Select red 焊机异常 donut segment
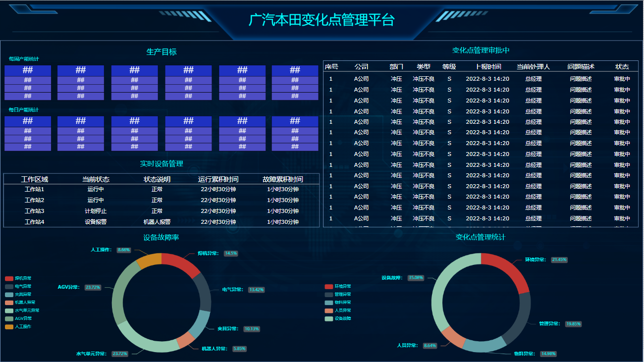Screen dimensions: 644x362 point(181,263)
